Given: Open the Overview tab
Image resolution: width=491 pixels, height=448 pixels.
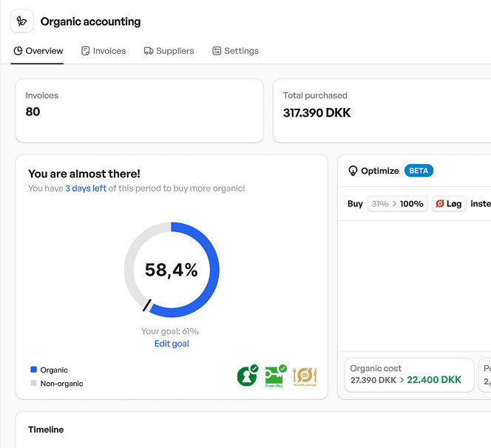Looking at the screenshot, I should coord(38,51).
